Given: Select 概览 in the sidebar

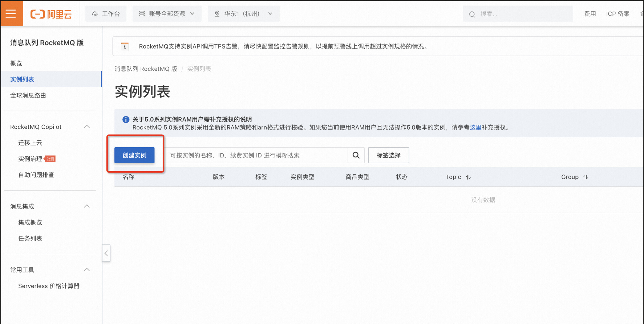Looking at the screenshot, I should pos(16,63).
